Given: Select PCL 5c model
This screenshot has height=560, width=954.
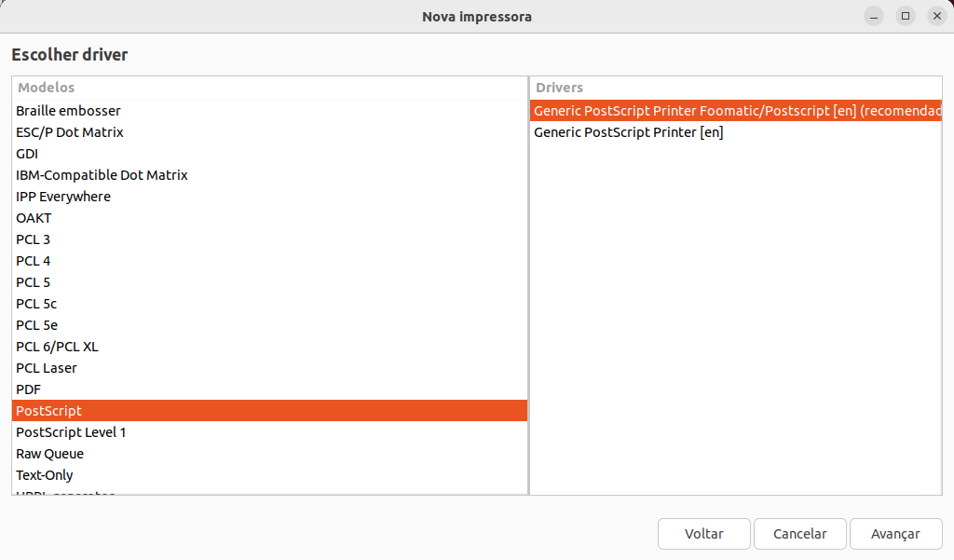Looking at the screenshot, I should point(36,304).
